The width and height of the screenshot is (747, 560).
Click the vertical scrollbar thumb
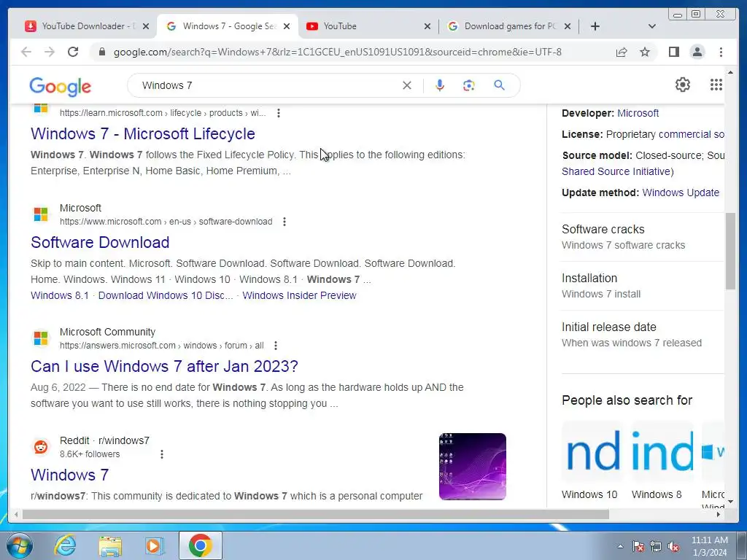[730, 252]
